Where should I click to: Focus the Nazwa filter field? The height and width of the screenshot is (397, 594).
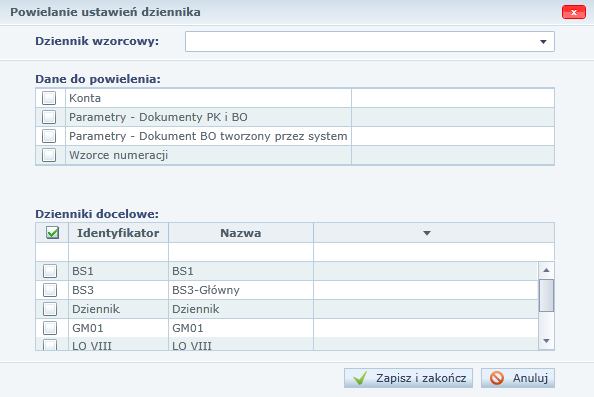pos(241,252)
